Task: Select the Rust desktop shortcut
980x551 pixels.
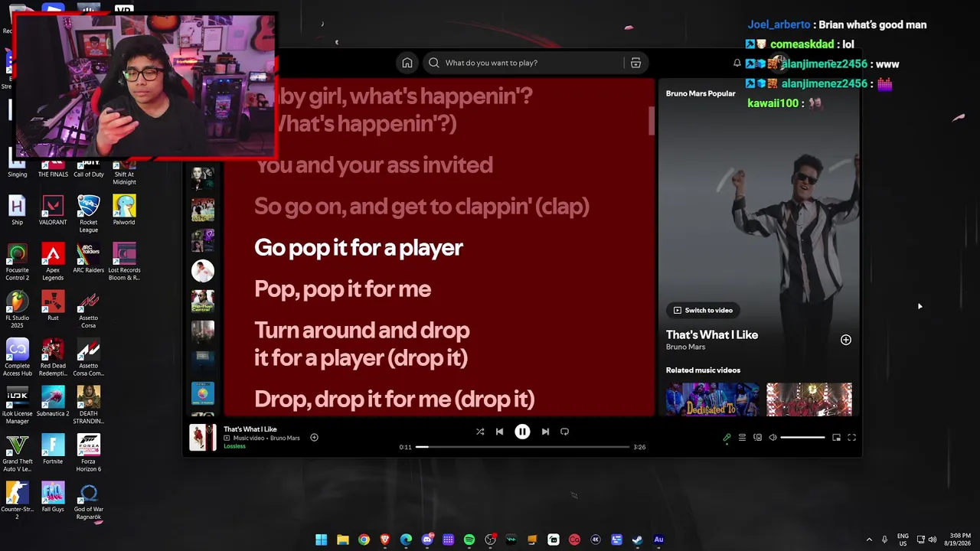Action: click(x=53, y=305)
